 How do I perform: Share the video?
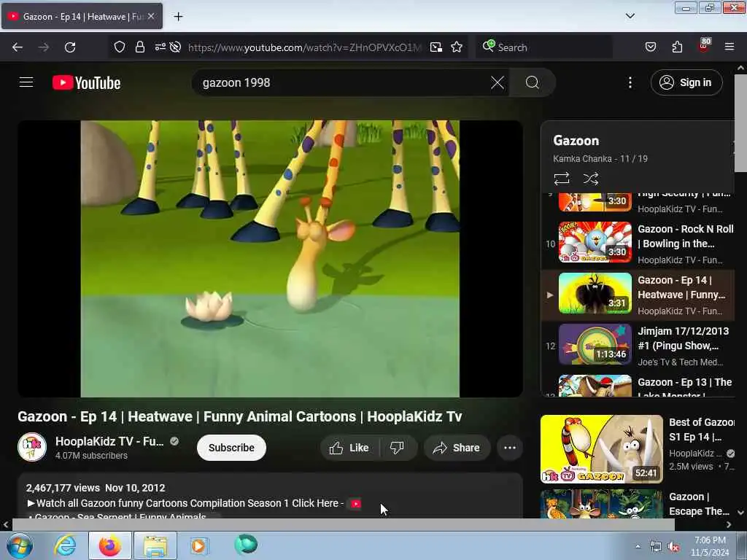(457, 448)
